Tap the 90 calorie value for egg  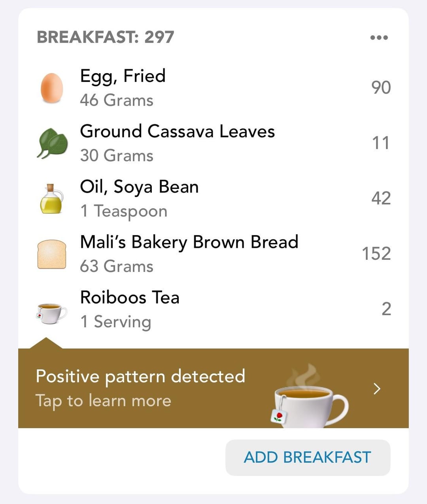[381, 88]
